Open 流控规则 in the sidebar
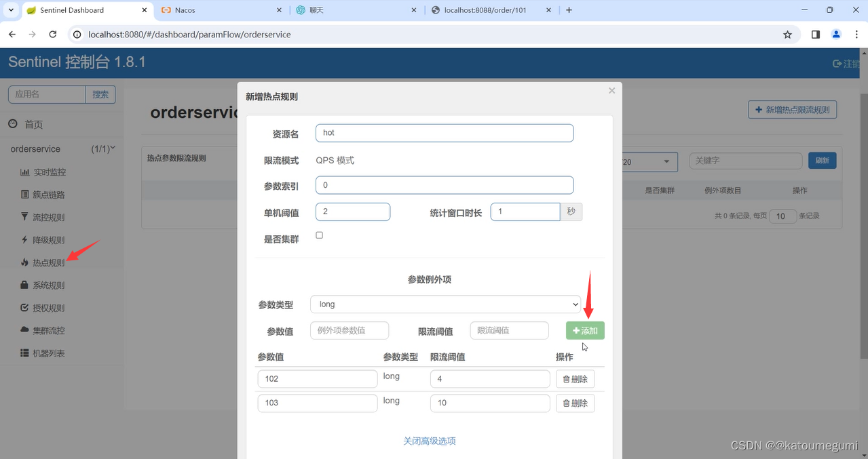Viewport: 868px width, 459px height. coord(50,218)
